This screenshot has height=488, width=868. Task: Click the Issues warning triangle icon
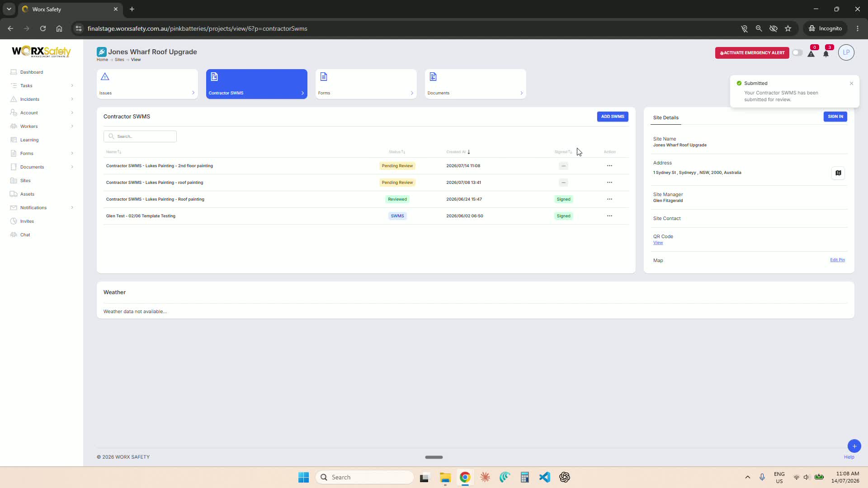tap(105, 77)
